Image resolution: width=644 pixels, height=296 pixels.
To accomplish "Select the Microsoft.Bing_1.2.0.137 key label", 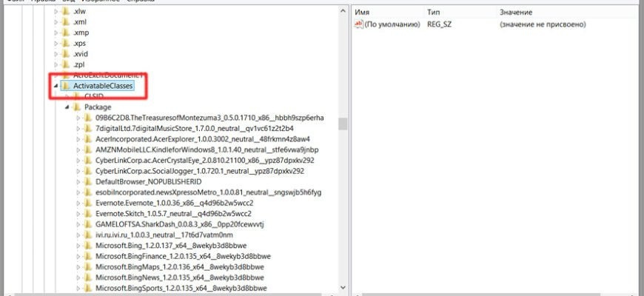I will 171,246.
